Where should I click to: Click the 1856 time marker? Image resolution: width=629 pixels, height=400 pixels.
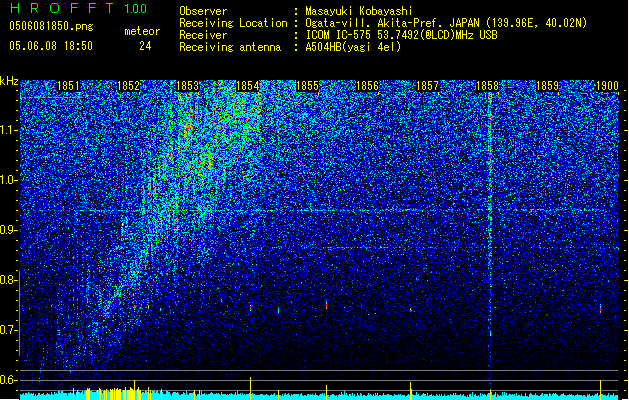pos(367,86)
